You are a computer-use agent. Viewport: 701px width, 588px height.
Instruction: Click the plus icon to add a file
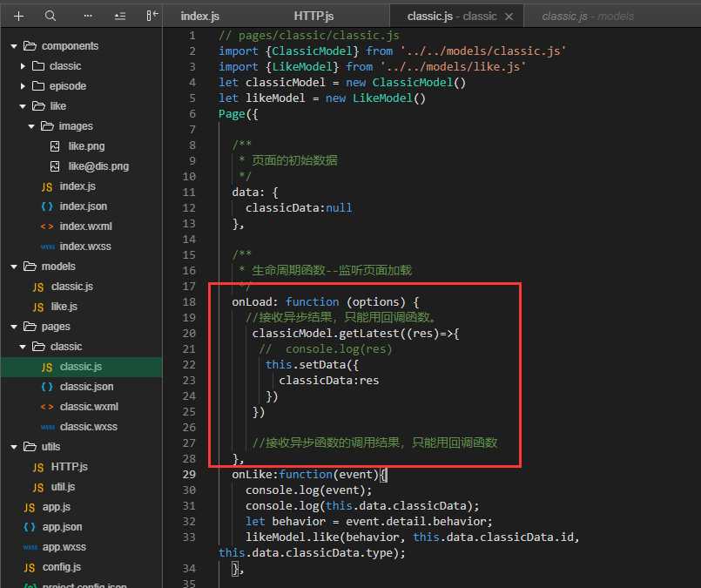coord(19,17)
